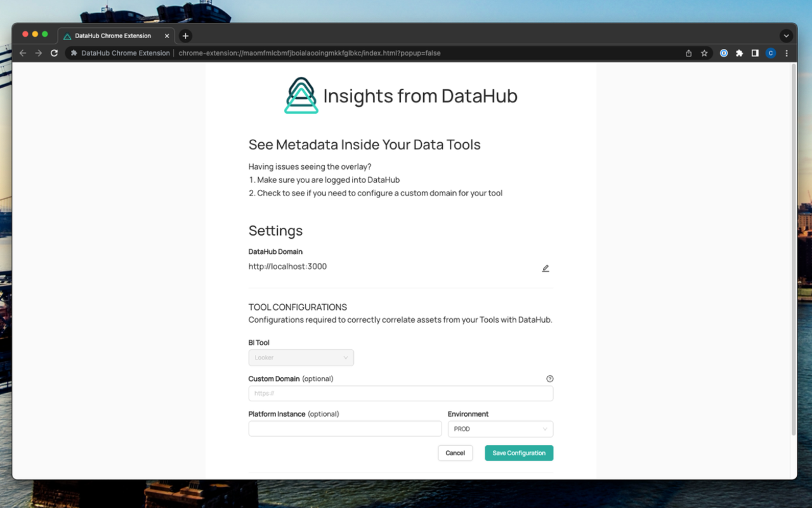Click the TOOL CONFIGURATIONS heading
Viewport: 812px width, 508px height.
(x=298, y=307)
